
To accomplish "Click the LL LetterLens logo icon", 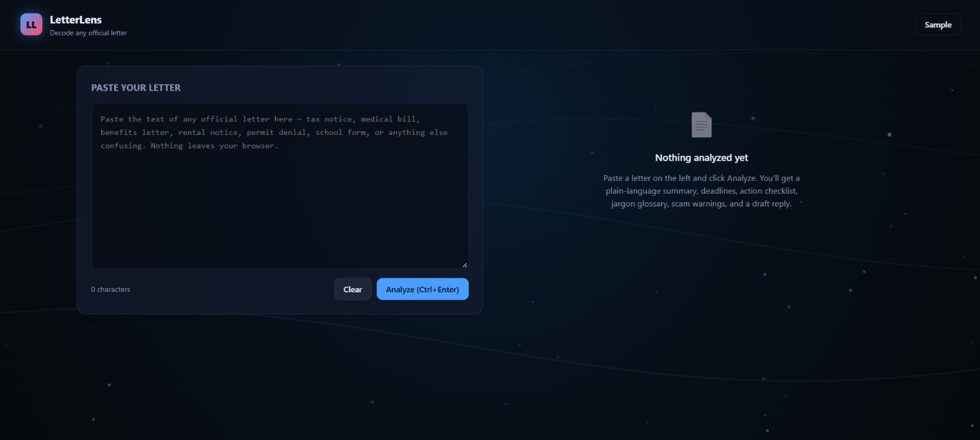I will tap(31, 25).
